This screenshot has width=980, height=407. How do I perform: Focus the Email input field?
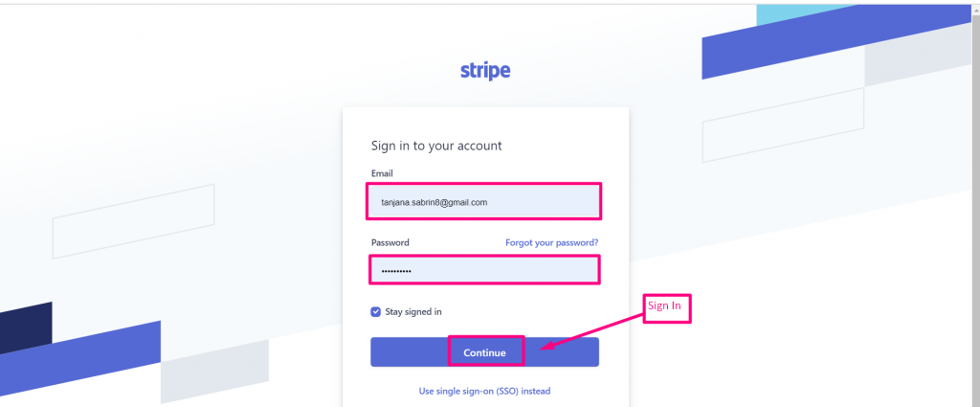(x=484, y=202)
